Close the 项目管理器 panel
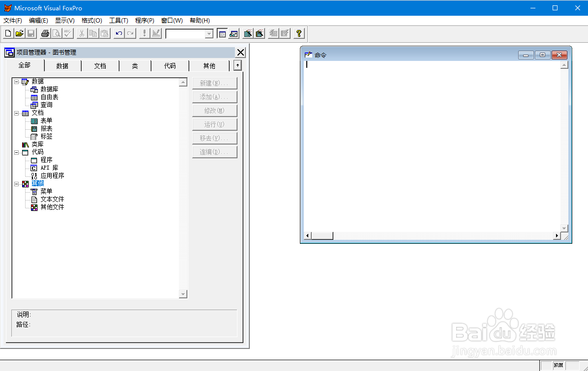Image resolution: width=588 pixels, height=371 pixels. [241, 53]
